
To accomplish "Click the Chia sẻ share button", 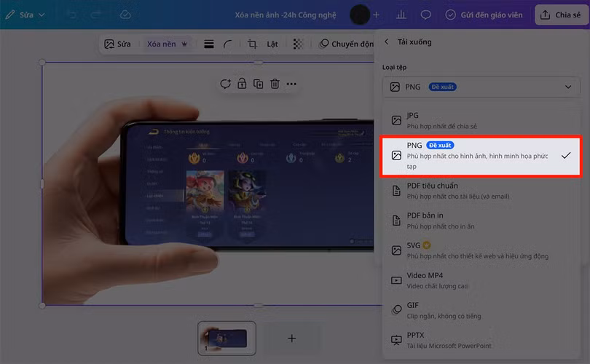I will point(562,15).
